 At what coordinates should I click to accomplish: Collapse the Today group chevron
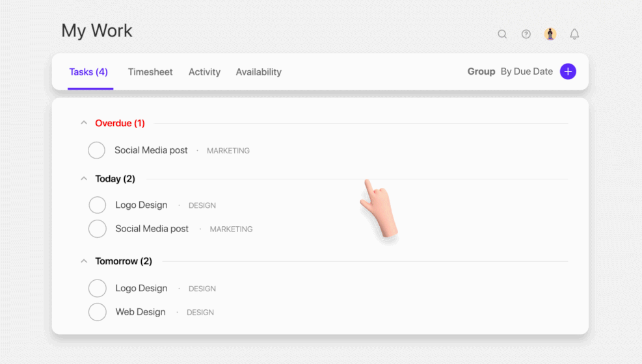pyautogui.click(x=84, y=179)
